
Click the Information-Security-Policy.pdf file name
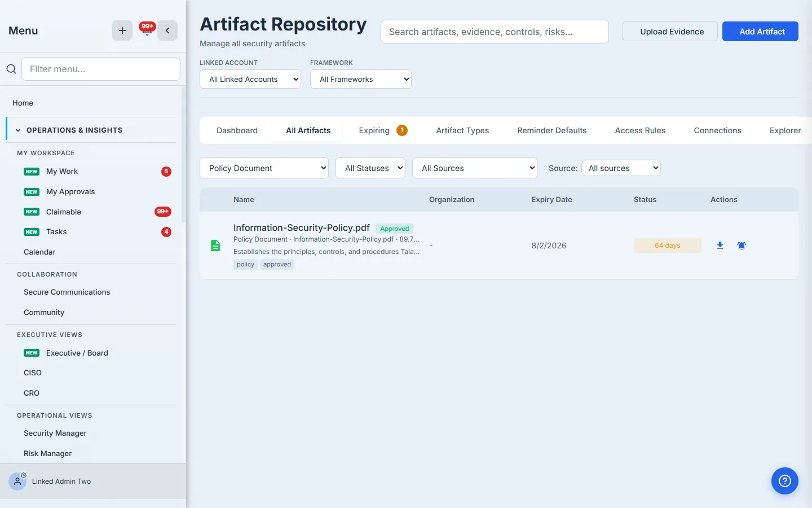coord(302,227)
